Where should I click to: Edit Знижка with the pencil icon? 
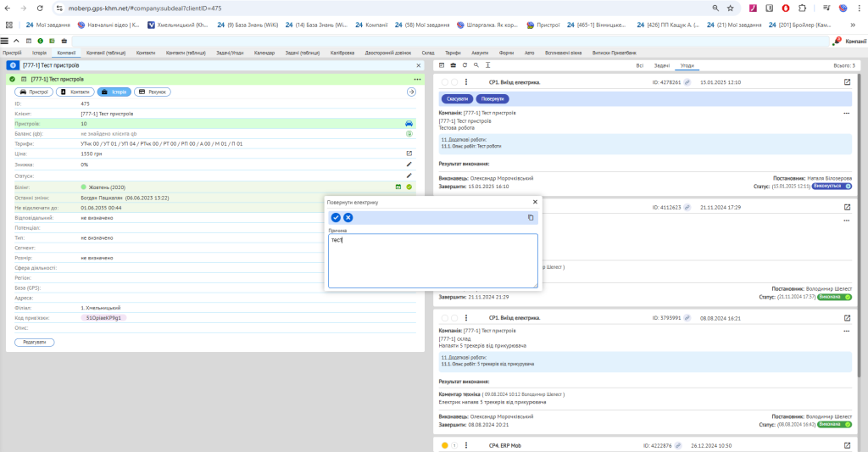[x=409, y=164]
